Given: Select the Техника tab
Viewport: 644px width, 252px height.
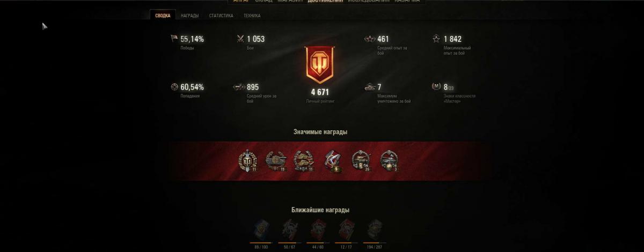Looking at the screenshot, I should [252, 16].
